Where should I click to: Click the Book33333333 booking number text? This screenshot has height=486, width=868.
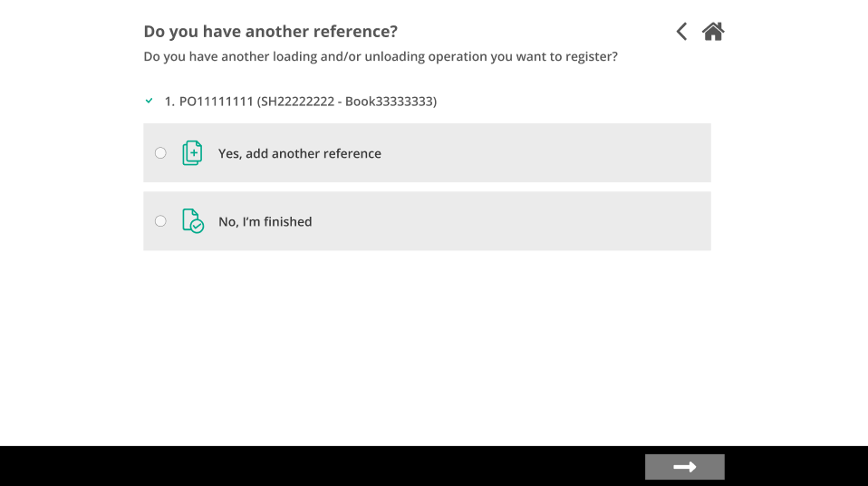(389, 102)
